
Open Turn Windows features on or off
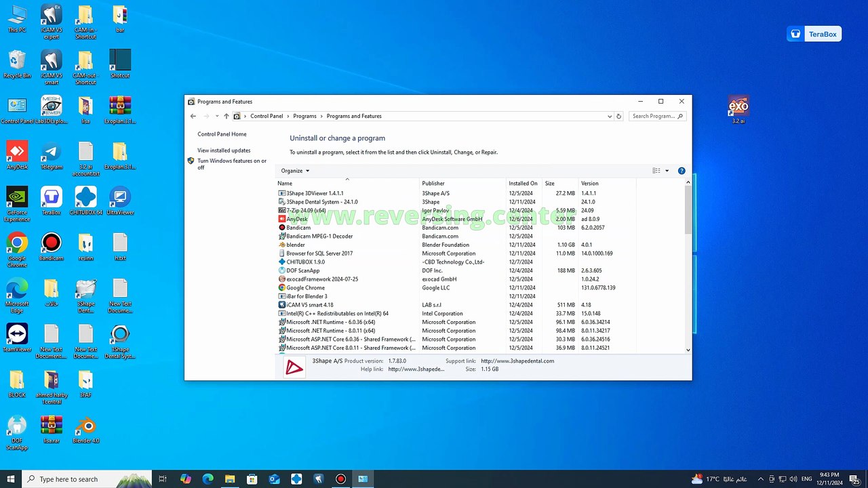(x=232, y=164)
